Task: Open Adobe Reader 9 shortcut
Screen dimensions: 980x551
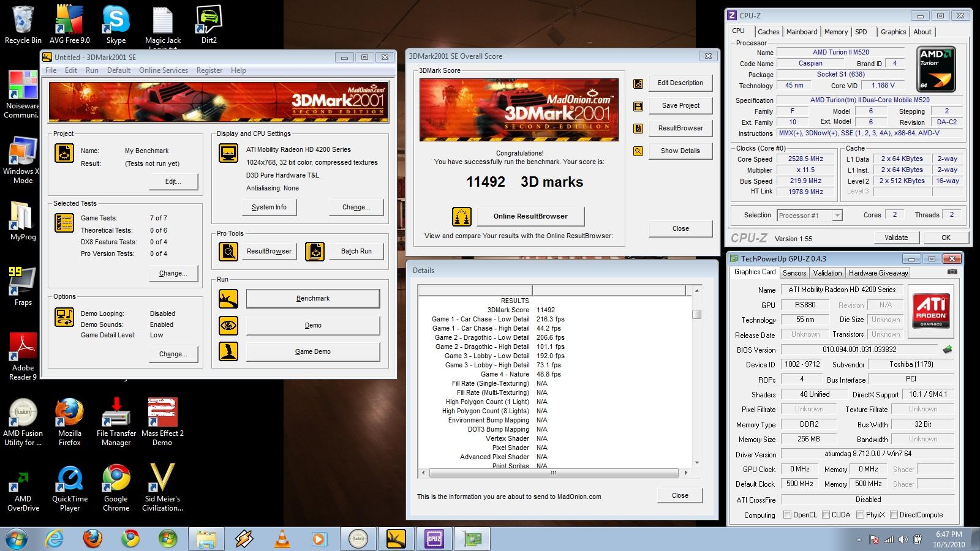Action: click(x=23, y=356)
